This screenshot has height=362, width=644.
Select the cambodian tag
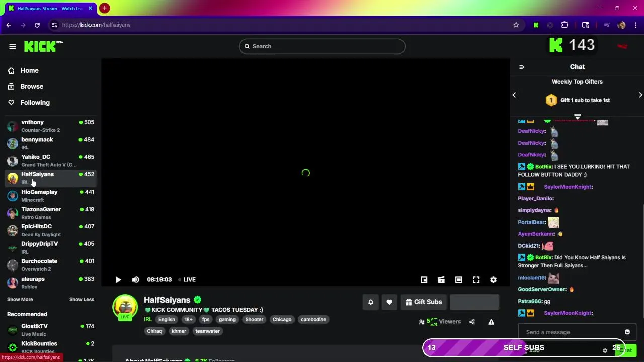tap(313, 320)
